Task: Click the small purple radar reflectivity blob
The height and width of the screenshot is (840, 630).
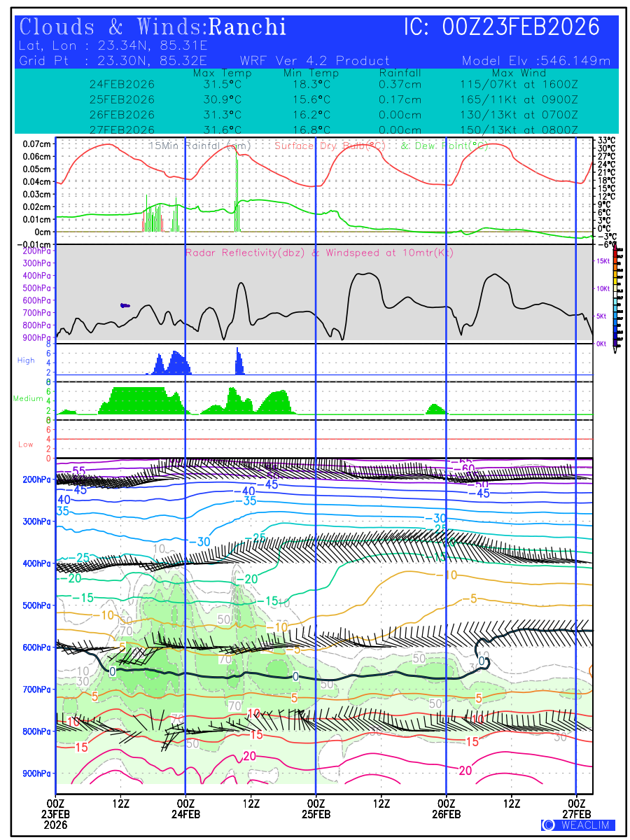Action: tap(125, 305)
